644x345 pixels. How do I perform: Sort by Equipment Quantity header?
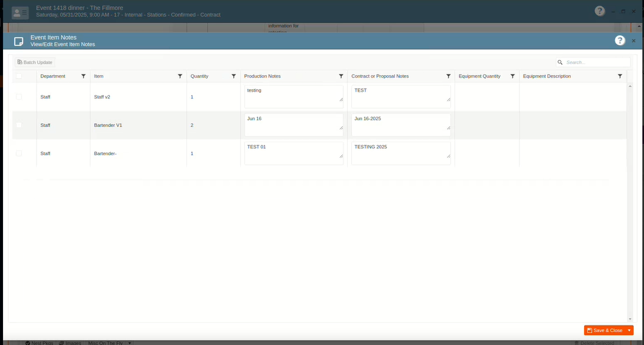click(x=479, y=76)
